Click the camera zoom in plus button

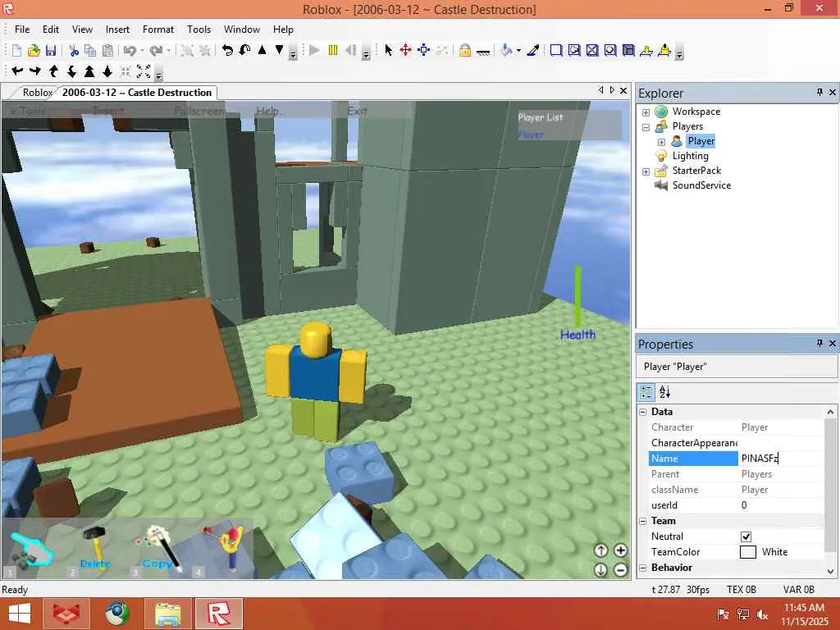pos(620,550)
